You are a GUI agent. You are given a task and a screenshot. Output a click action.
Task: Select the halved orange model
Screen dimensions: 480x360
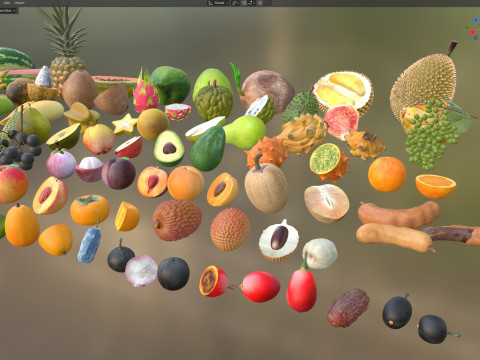[x=435, y=186]
